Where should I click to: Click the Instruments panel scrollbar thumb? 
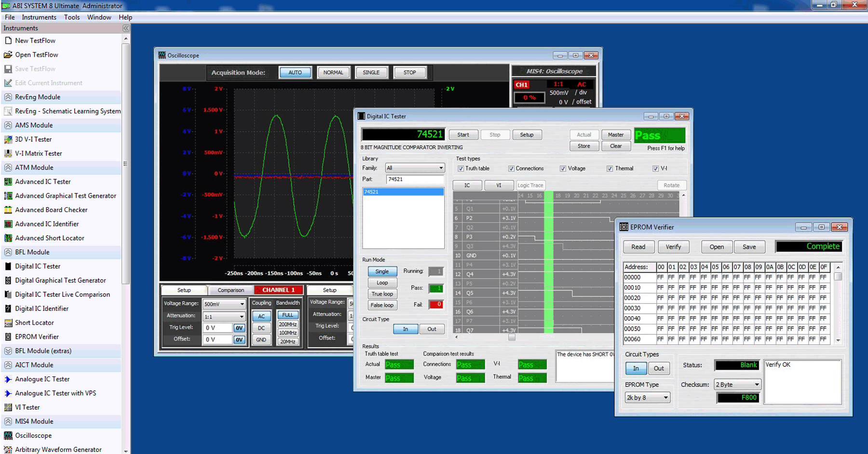(x=125, y=164)
